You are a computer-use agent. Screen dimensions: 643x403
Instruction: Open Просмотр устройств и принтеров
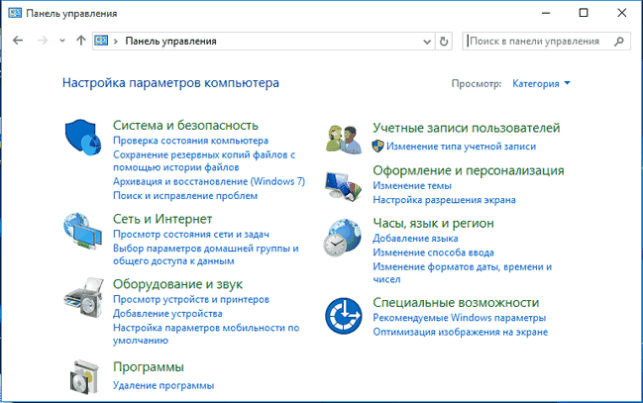(191, 299)
